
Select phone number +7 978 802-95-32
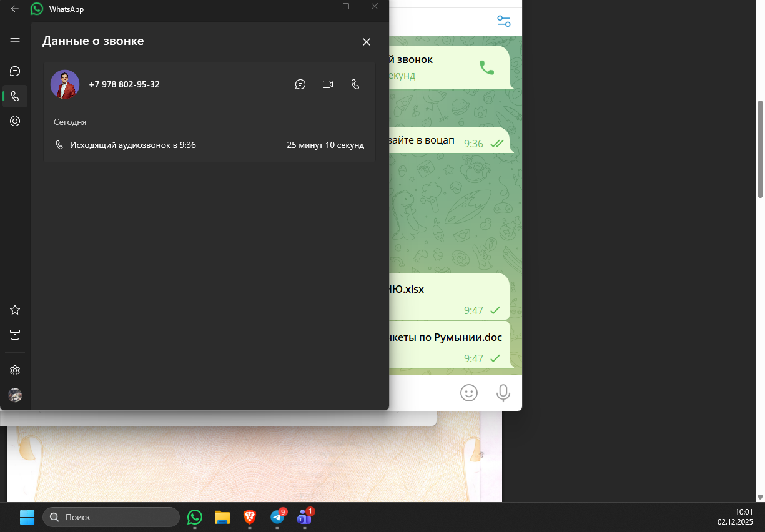(x=124, y=84)
